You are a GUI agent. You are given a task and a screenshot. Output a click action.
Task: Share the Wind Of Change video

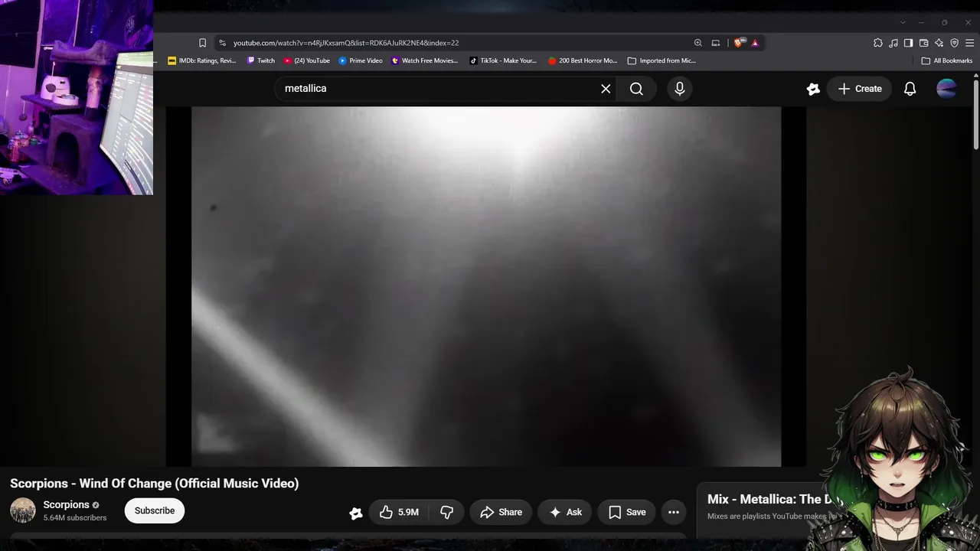point(501,512)
